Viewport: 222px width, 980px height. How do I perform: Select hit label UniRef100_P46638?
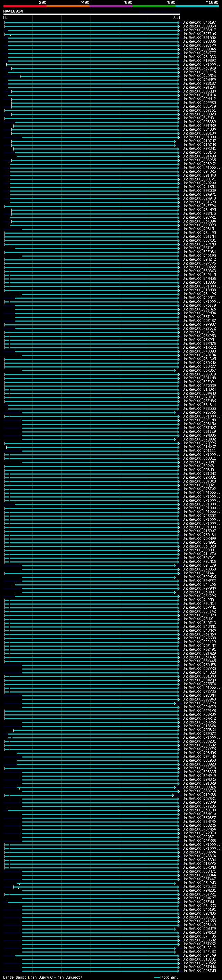199,638
